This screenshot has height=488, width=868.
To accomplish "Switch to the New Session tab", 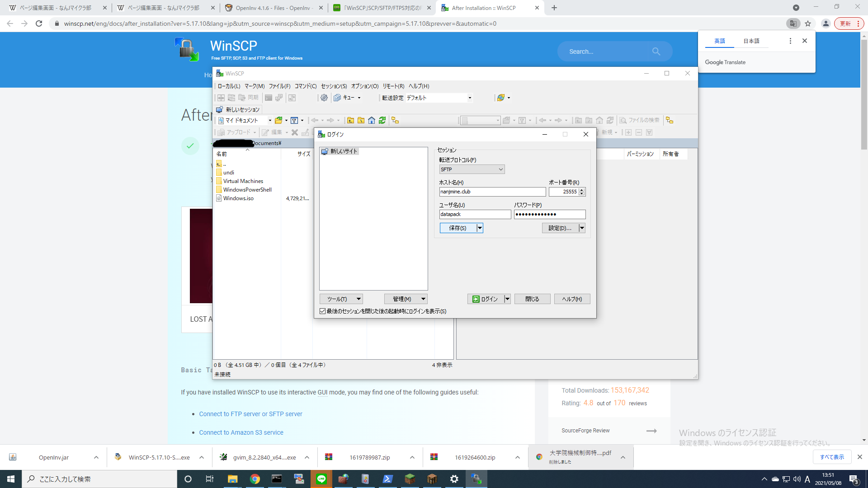I will (x=238, y=110).
